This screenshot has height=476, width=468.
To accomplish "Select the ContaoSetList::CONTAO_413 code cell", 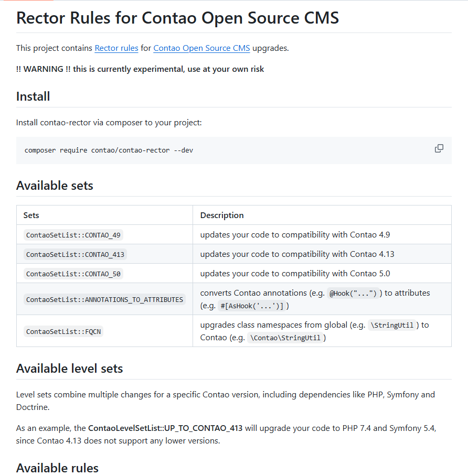I will tap(76, 254).
